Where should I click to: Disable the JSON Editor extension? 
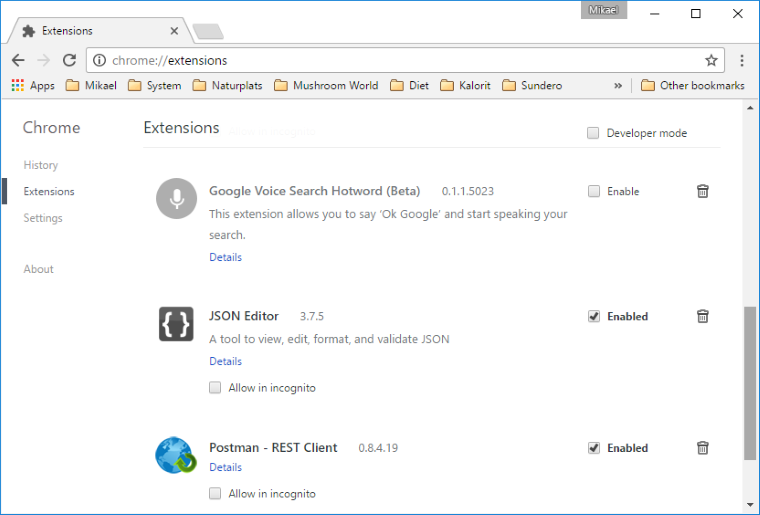click(x=594, y=316)
